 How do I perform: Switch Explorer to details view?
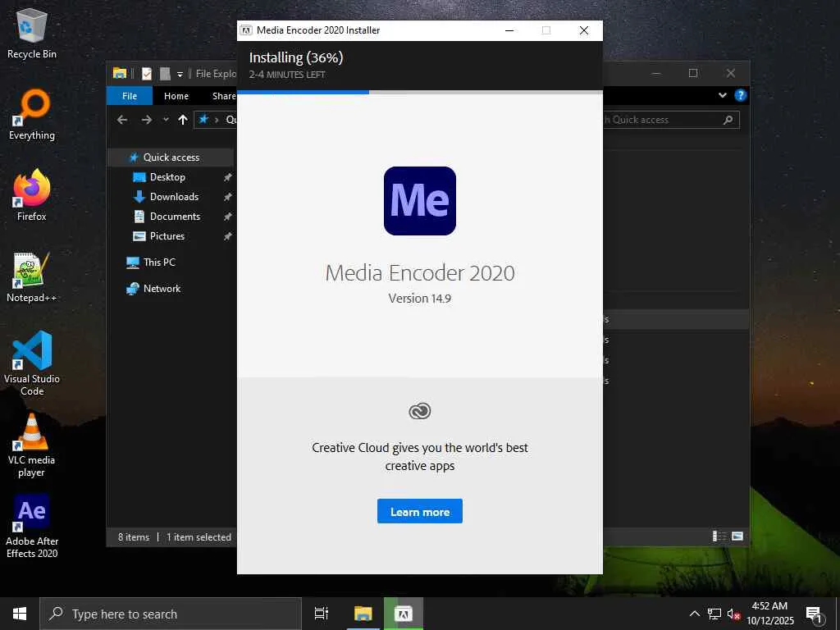click(x=719, y=536)
